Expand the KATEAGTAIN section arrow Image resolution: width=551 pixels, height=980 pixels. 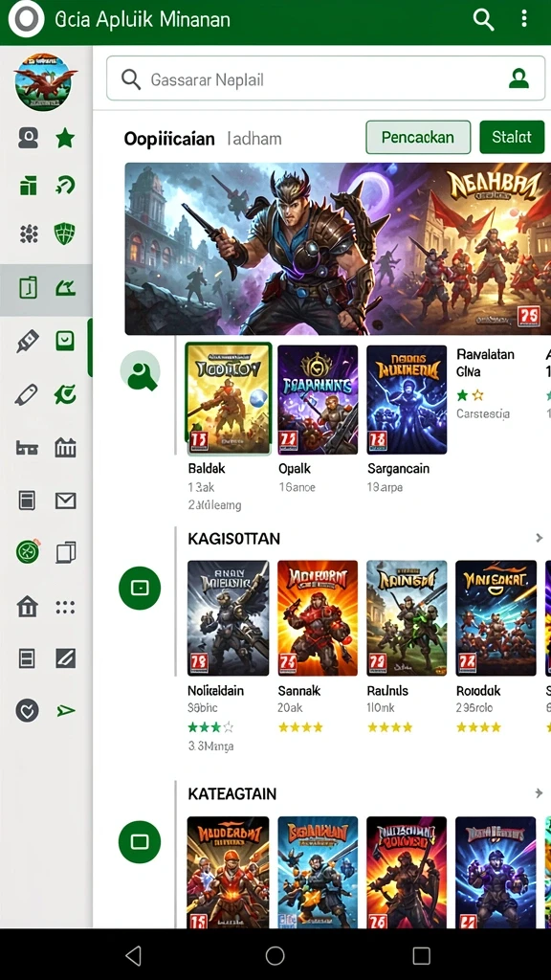click(x=540, y=793)
